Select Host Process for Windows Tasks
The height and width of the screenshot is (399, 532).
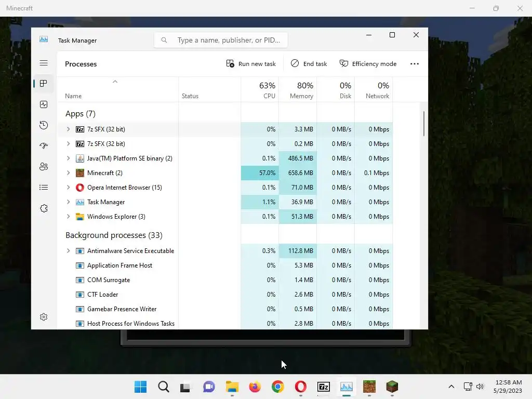(x=225, y=324)
